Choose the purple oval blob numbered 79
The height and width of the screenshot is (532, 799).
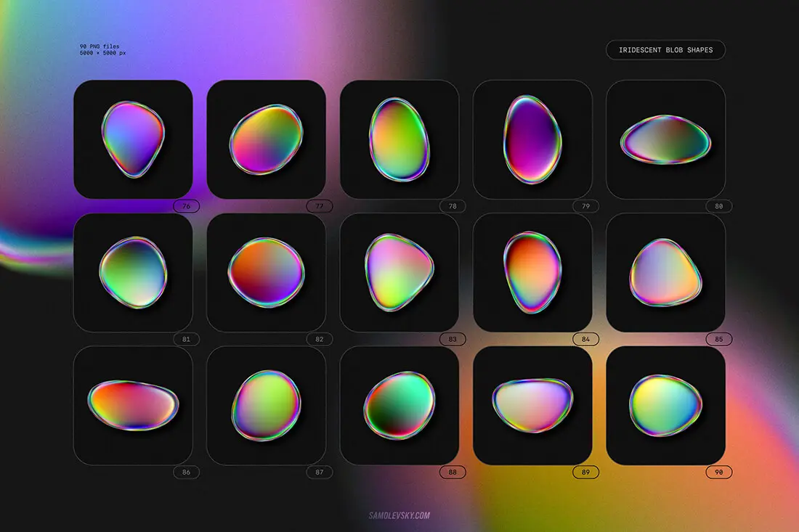click(x=532, y=139)
